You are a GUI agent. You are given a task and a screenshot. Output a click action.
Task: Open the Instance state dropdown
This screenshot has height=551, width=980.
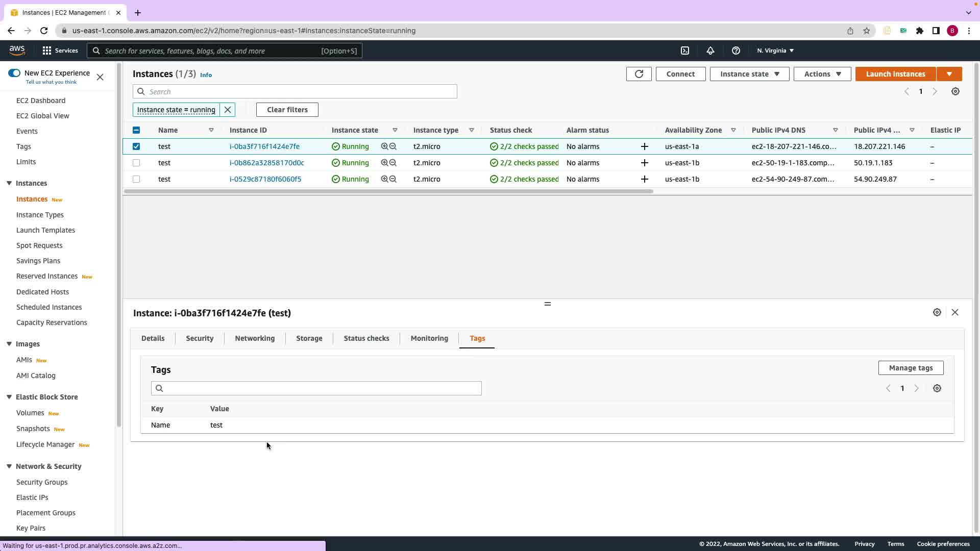pyautogui.click(x=749, y=74)
